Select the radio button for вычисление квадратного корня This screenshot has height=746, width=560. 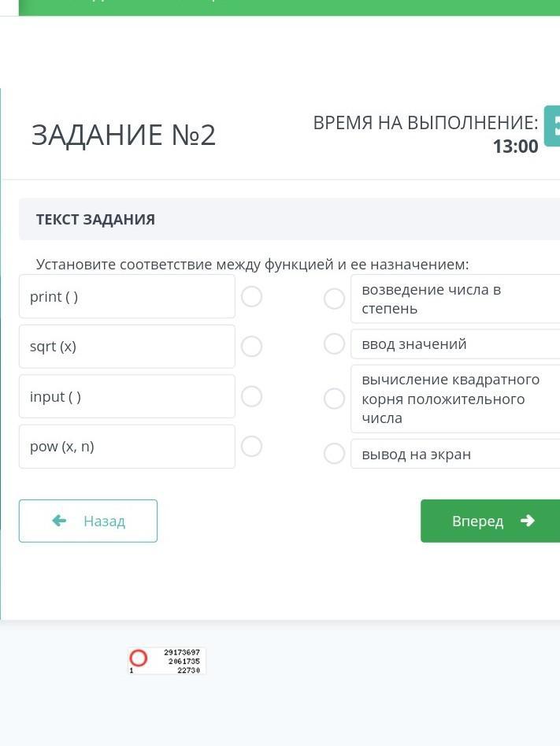pos(334,399)
